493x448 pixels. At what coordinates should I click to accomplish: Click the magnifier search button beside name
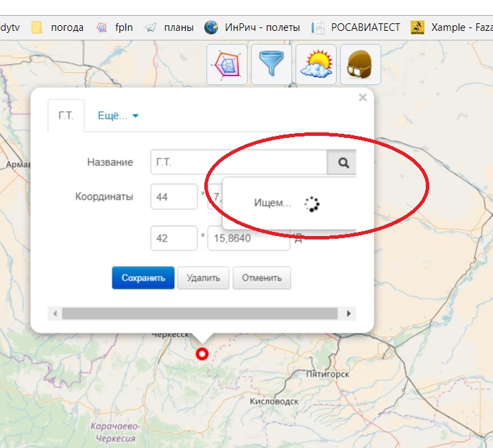click(344, 163)
